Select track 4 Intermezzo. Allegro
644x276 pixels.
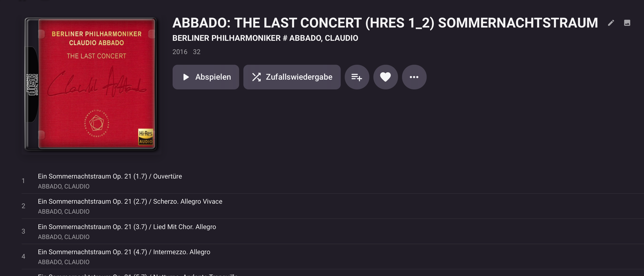tap(124, 252)
